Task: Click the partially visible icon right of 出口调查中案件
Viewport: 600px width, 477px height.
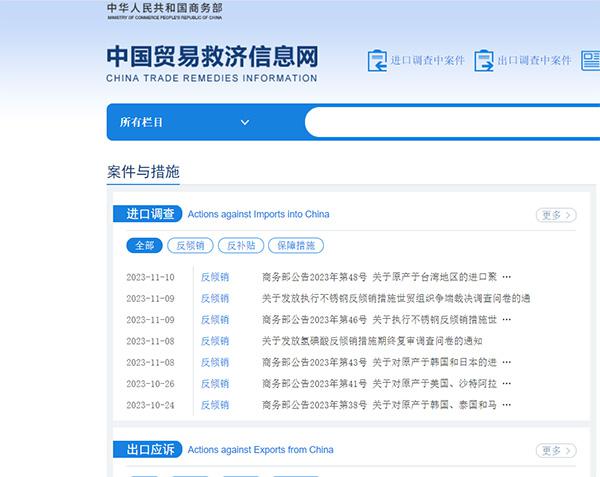Action: point(590,60)
